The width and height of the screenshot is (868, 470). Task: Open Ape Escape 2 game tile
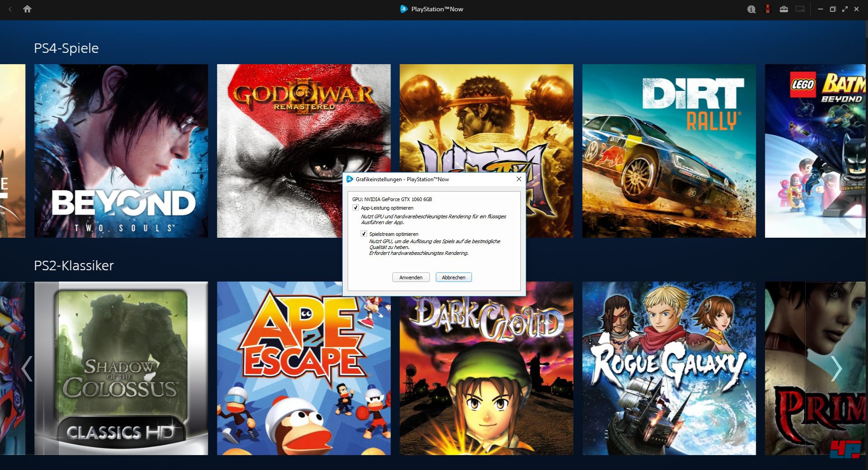[x=303, y=368]
